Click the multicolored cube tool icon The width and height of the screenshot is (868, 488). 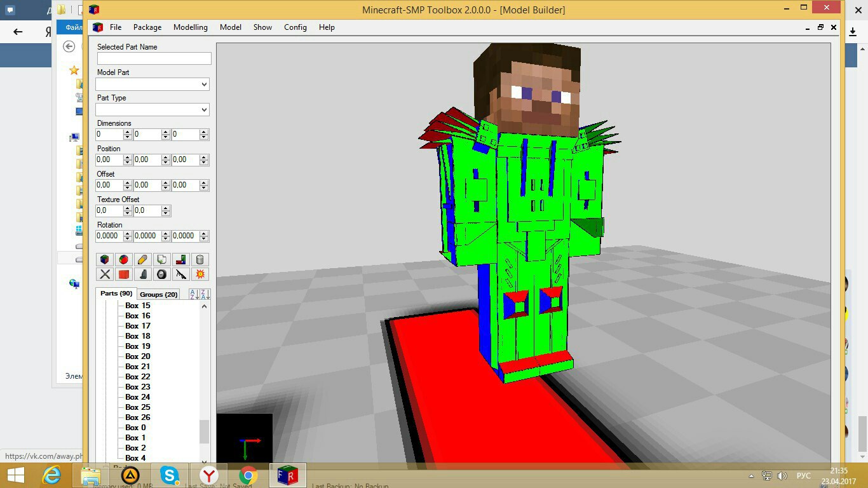(105, 259)
